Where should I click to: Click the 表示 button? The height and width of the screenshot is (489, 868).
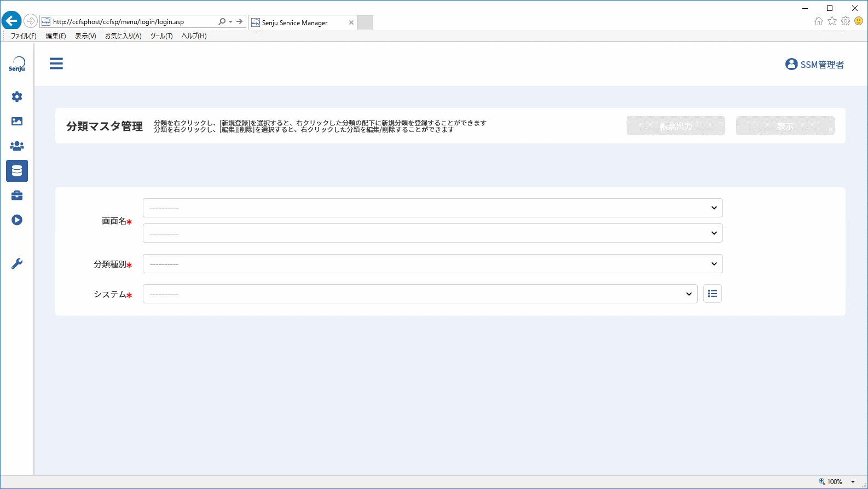[785, 126]
